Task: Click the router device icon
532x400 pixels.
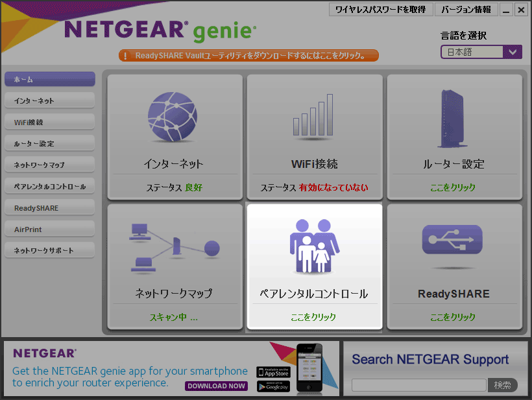Action: 453,117
